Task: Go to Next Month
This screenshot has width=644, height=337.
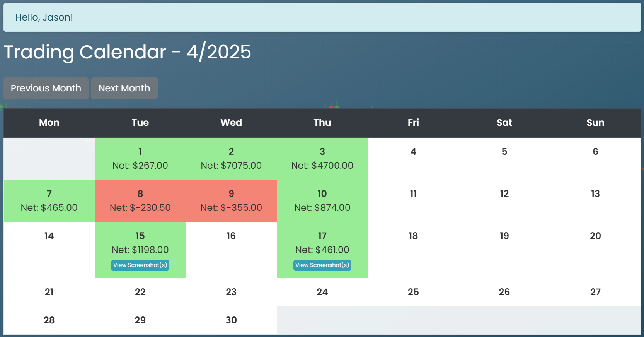Action: (x=124, y=88)
